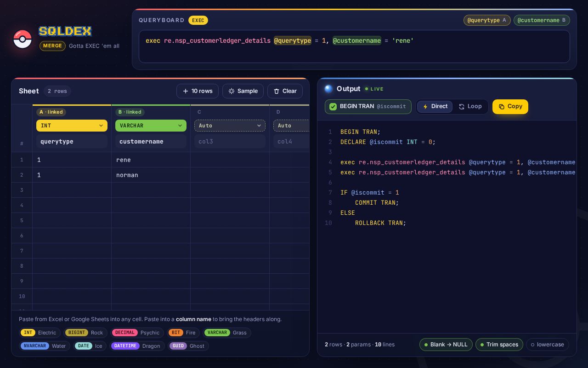Screen dimensions: 588x368
Task: Add 10 rows to the sheet
Action: [x=198, y=91]
